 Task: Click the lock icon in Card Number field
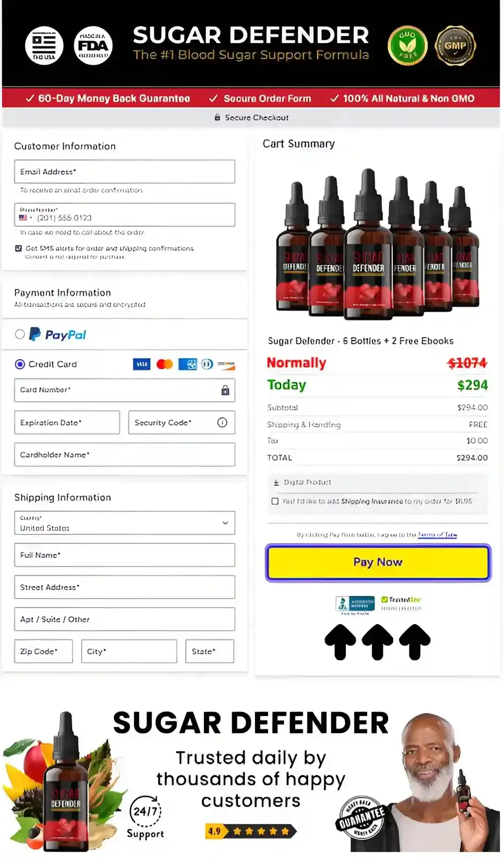coord(225,390)
